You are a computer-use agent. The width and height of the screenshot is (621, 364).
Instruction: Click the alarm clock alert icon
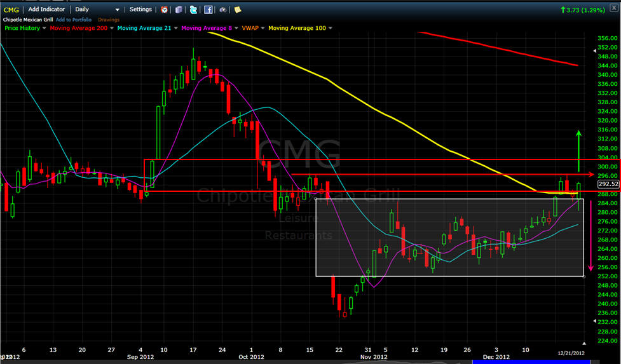tap(165, 10)
